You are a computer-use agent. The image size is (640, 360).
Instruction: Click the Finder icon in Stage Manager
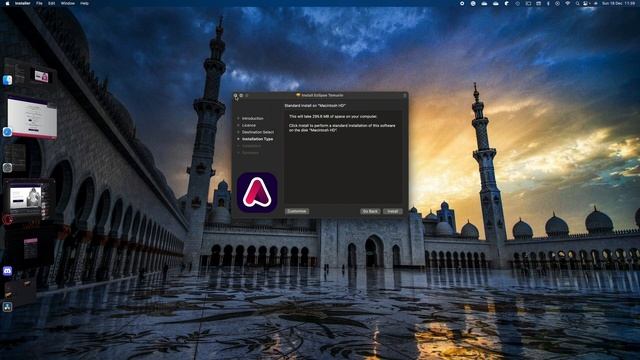[x=7, y=80]
